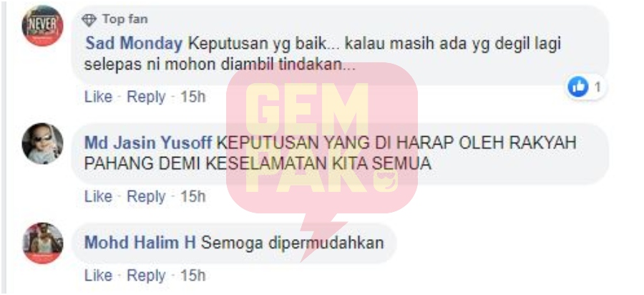Viewport: 644px width, 295px height.
Task: Open Mohd Halim H's profile name link
Action: (140, 243)
